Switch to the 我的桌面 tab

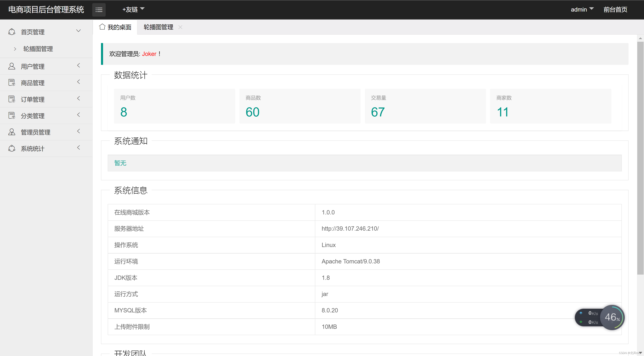[115, 27]
